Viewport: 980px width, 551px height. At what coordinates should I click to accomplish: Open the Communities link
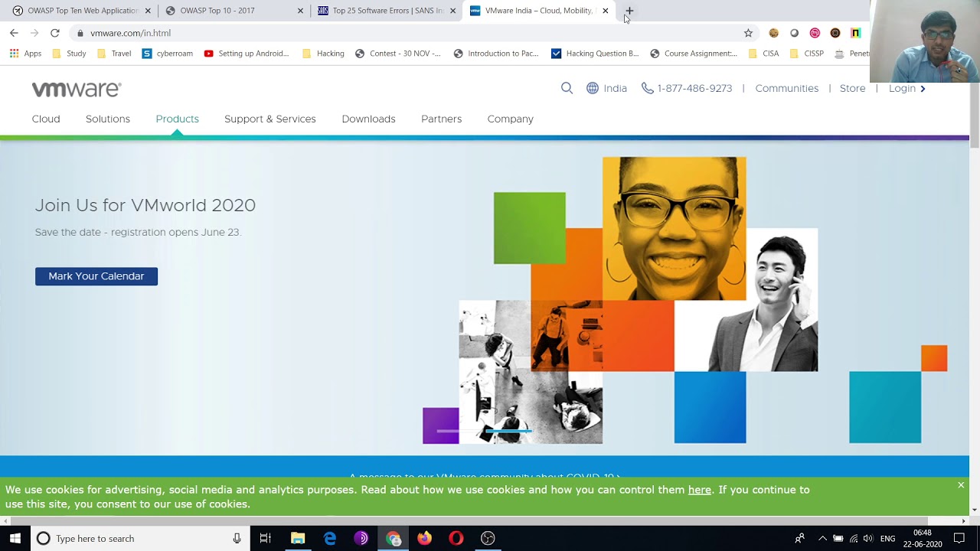786,88
